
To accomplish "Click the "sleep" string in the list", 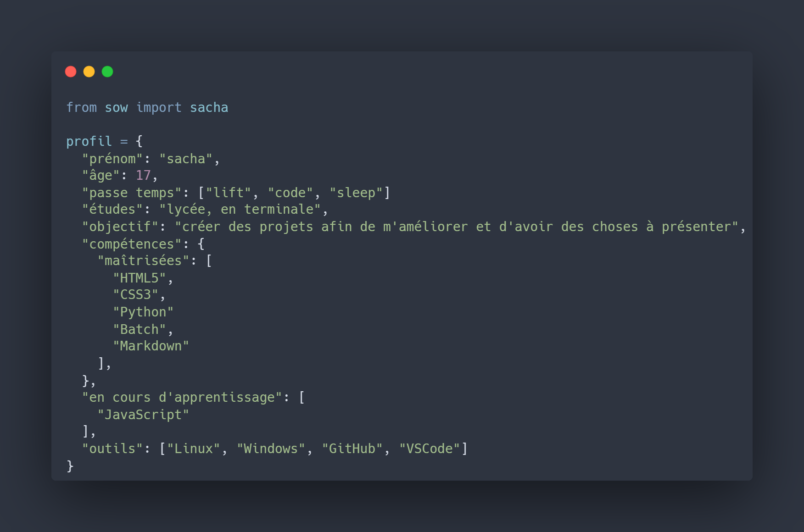I will coord(356,193).
